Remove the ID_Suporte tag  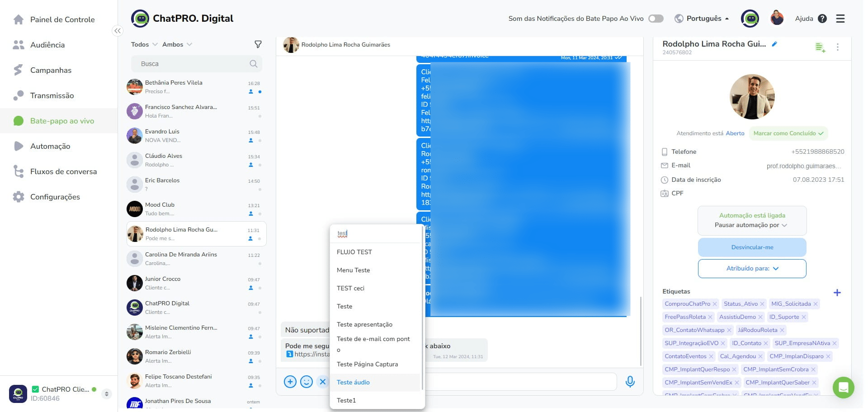pos(804,317)
